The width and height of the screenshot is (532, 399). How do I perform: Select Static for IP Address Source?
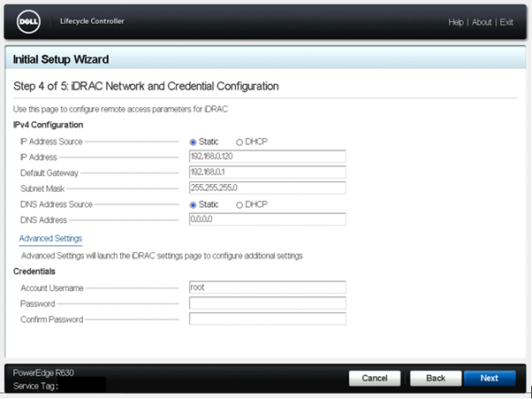[193, 142]
